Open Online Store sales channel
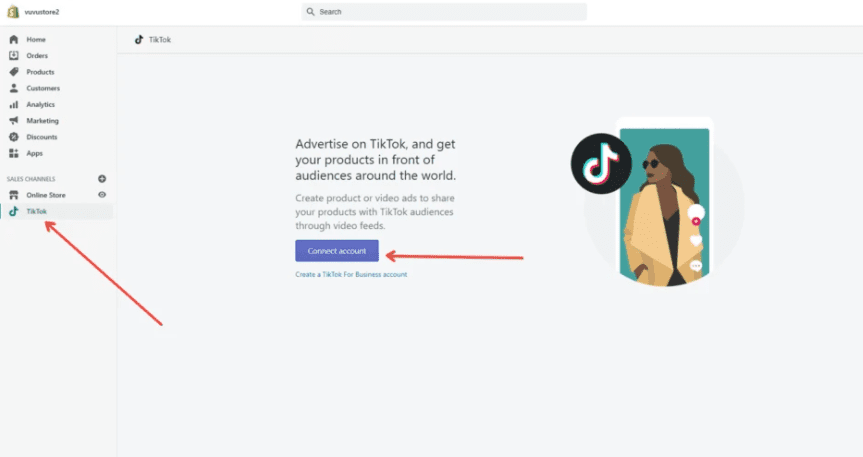863x457 pixels. [46, 195]
